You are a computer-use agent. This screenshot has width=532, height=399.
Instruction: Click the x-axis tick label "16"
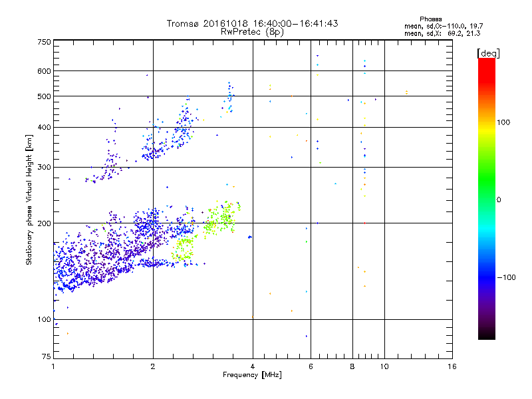click(x=452, y=366)
